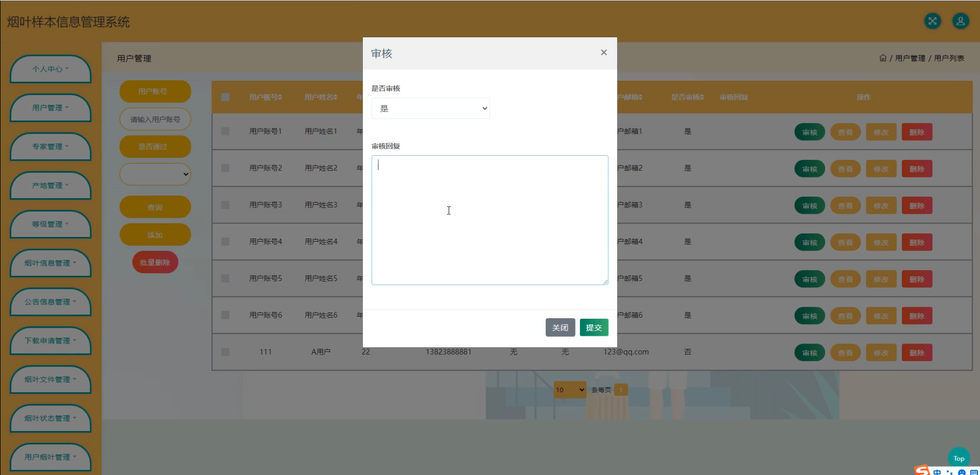Click 审核 button for 用户账号1

(x=810, y=132)
